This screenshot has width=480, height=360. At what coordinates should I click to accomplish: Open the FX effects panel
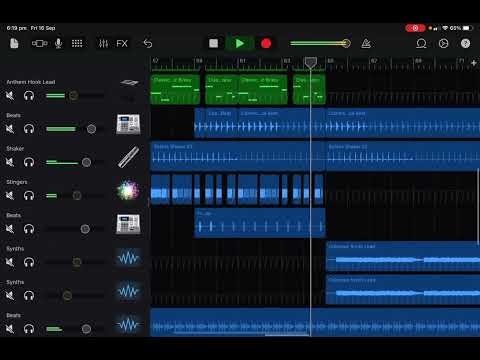[122, 43]
